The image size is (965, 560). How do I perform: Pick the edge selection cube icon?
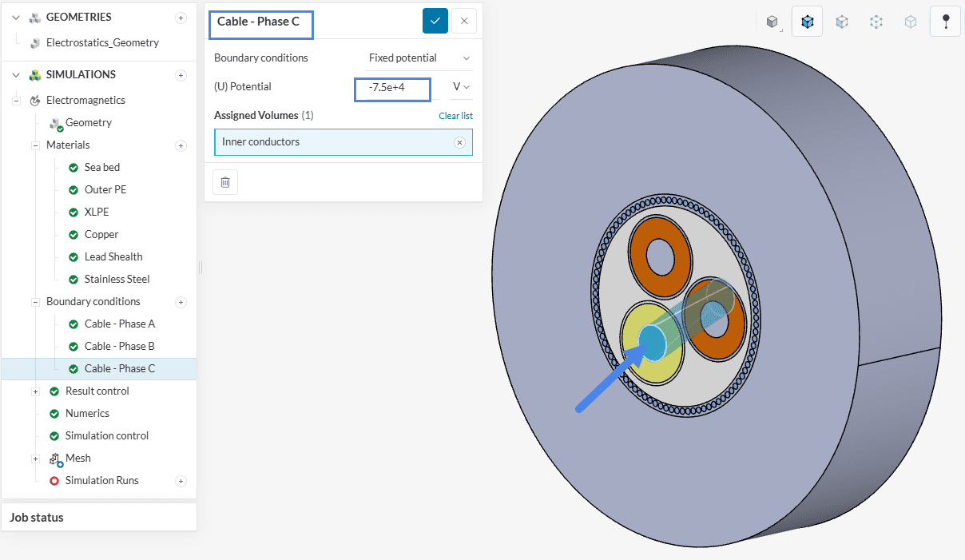coord(911,22)
